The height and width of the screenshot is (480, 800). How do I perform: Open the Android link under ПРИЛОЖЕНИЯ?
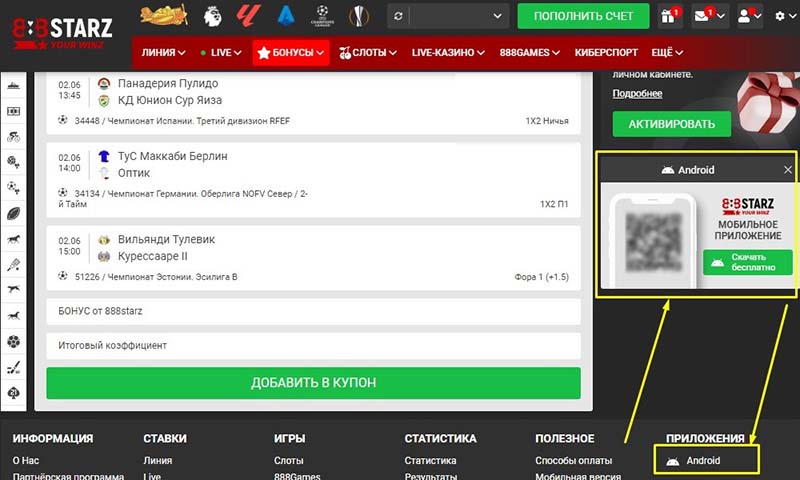(x=703, y=461)
